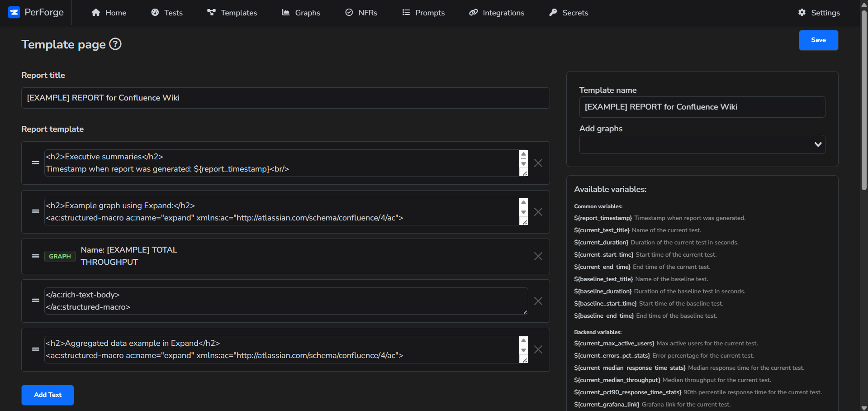
Task: Open the Settings gear menu
Action: (802, 12)
